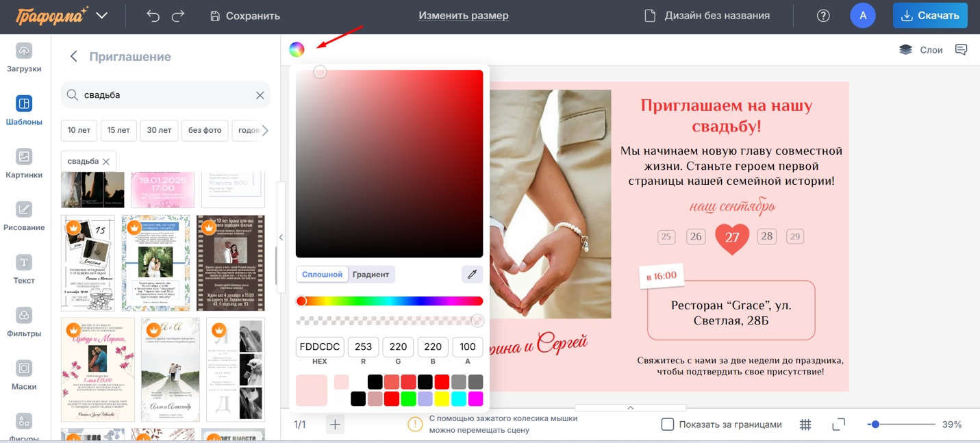
Task: Activate the eyedropper in the color picker
Action: [x=472, y=273]
